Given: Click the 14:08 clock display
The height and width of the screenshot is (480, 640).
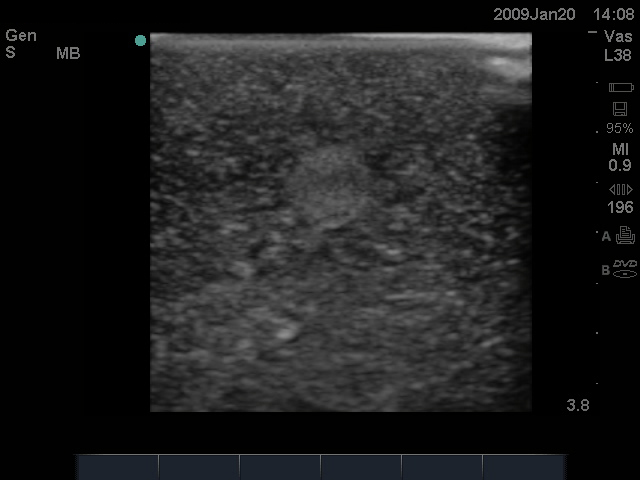Looking at the screenshot, I should coord(614,15).
